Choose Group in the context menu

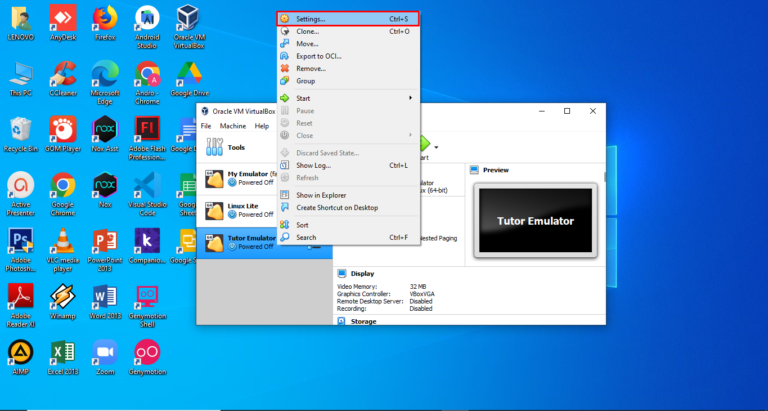[348, 81]
